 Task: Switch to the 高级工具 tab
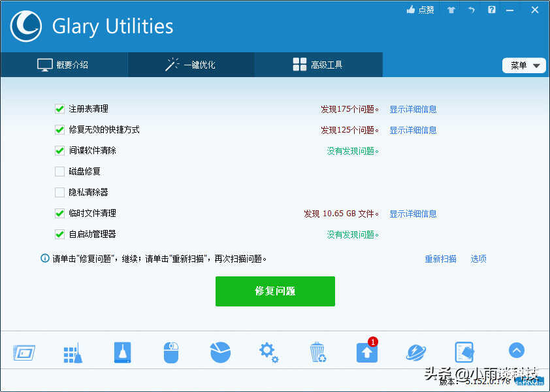(x=318, y=65)
